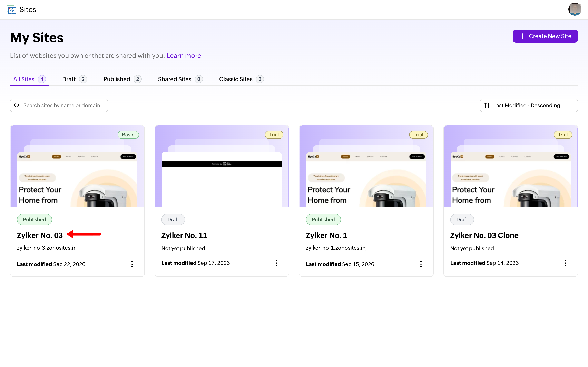Follow the Learn more link
Image resolution: width=588 pixels, height=367 pixels.
point(184,56)
